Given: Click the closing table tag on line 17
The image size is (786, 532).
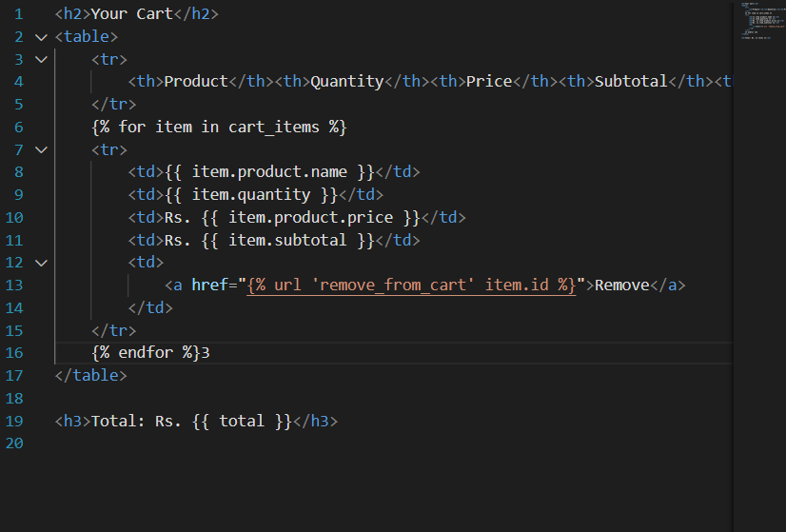Looking at the screenshot, I should [90, 376].
